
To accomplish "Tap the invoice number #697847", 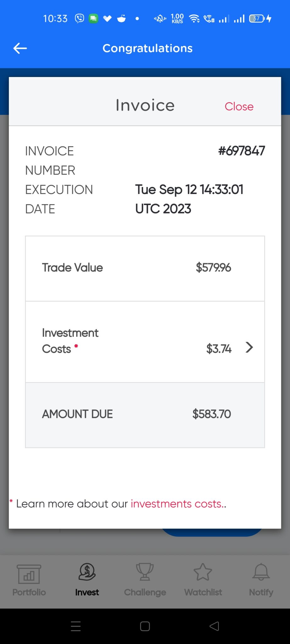I will [242, 151].
